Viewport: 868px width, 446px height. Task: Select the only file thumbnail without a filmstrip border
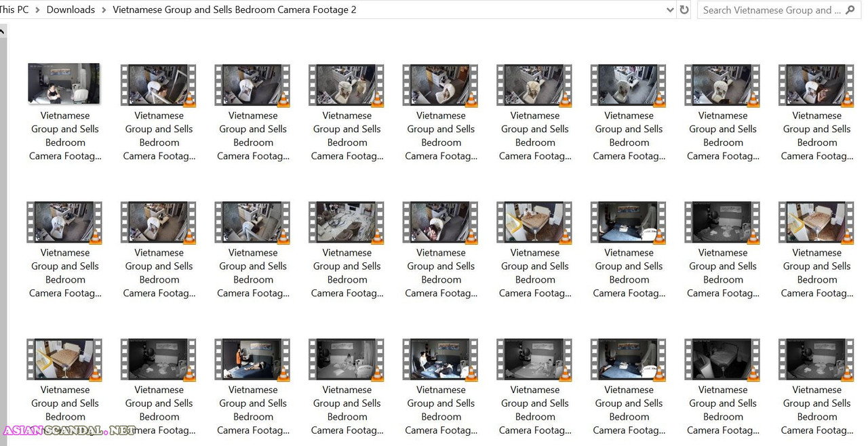coord(64,83)
